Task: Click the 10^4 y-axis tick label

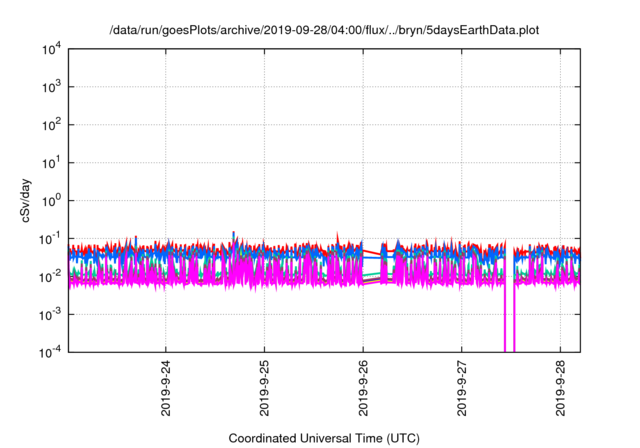Action: coord(51,49)
